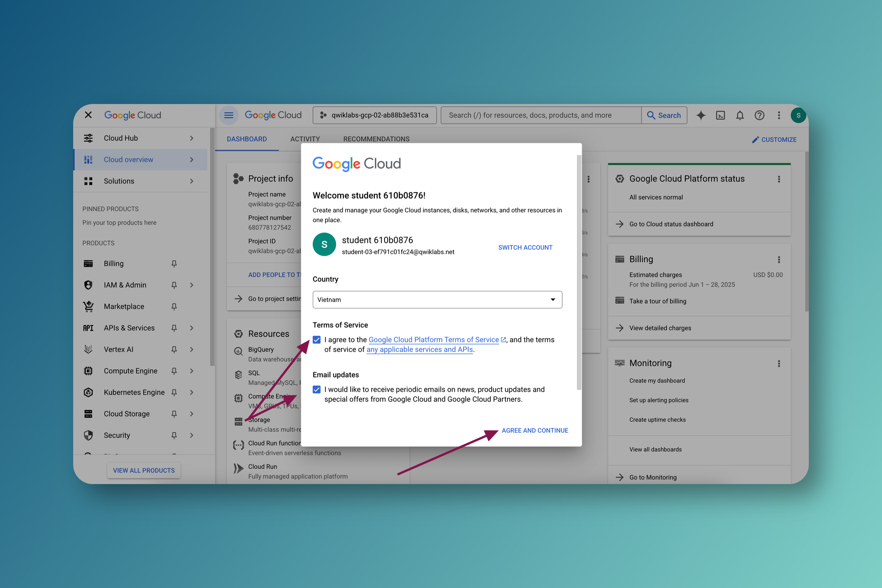Open more options on Monitoring card

pos(779,363)
